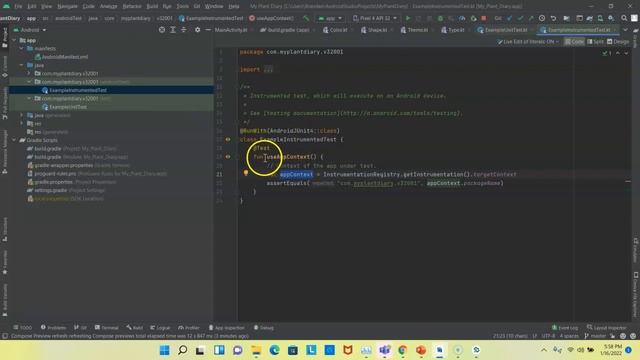Open the Android project view dropdown

(30, 30)
